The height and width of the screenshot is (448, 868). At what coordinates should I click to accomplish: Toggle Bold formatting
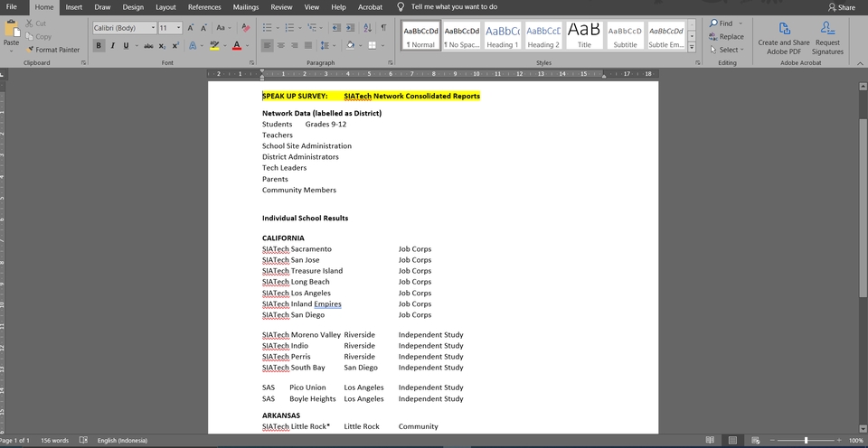coord(99,46)
